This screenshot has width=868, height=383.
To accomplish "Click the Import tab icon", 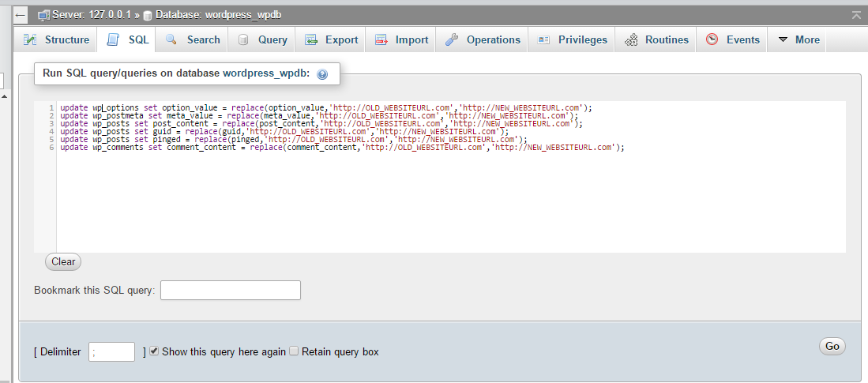I will tap(381, 39).
